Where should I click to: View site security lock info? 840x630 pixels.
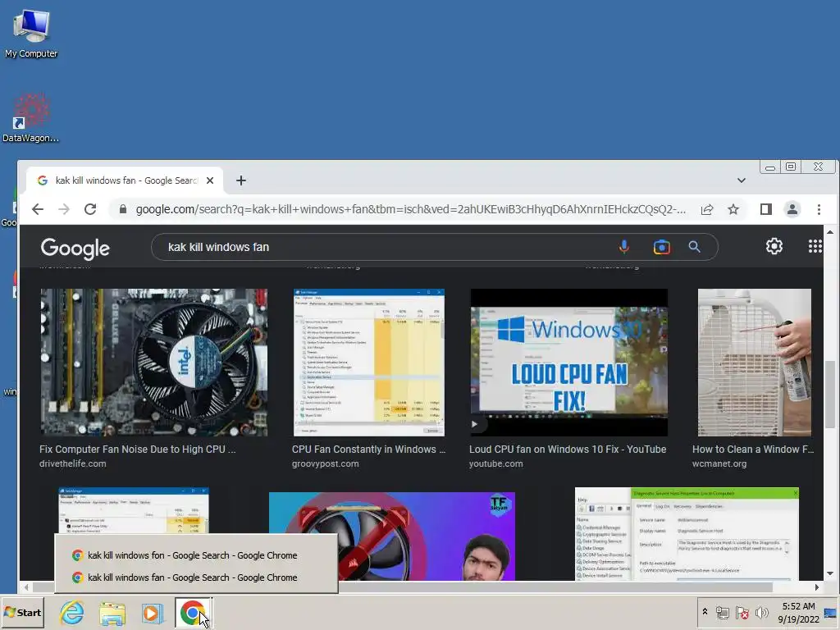click(x=123, y=209)
